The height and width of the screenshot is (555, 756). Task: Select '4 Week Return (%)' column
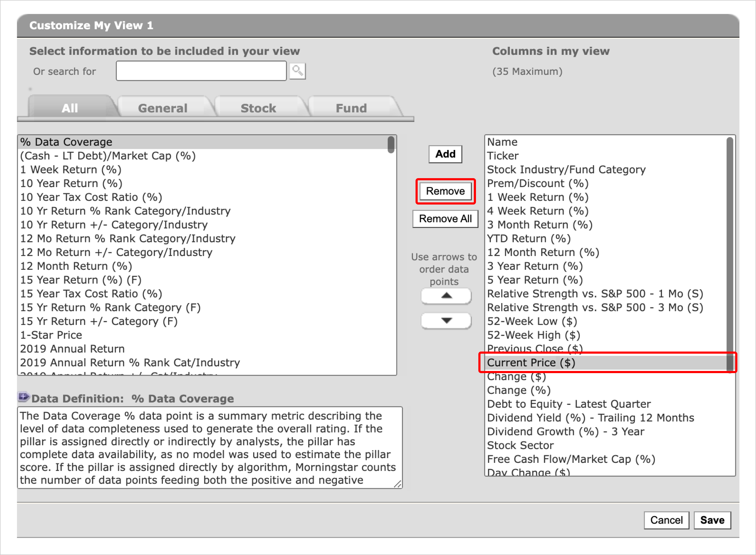[x=606, y=211]
